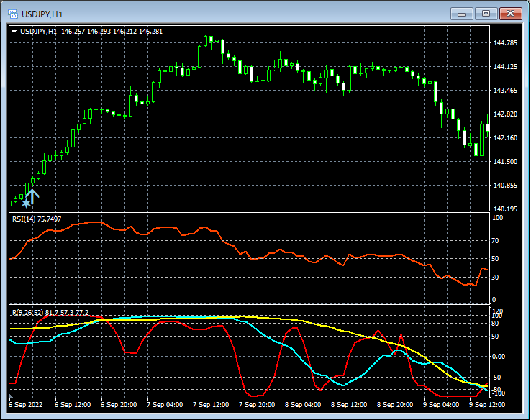This screenshot has height=420, width=531.
Task: Click the 30 level on RSI scale
Action: coord(495,278)
